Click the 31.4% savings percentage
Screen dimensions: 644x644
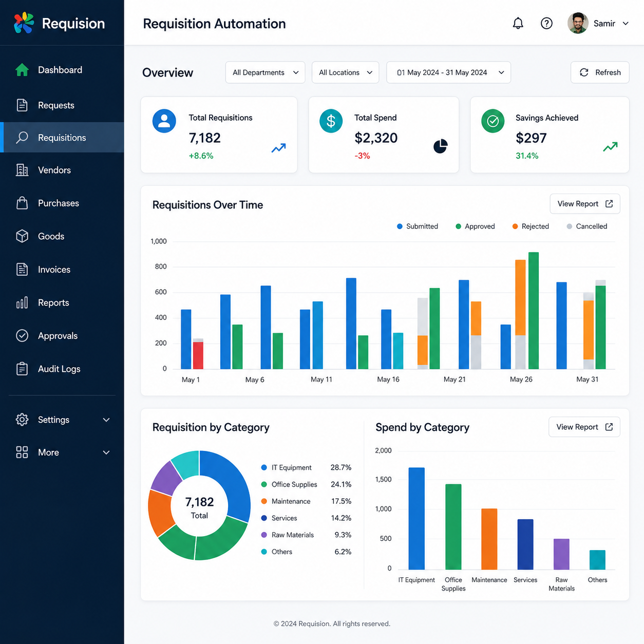pyautogui.click(x=527, y=156)
